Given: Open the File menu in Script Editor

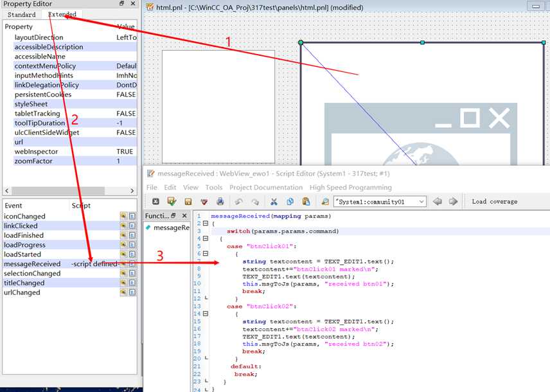Looking at the screenshot, I should pos(152,188).
